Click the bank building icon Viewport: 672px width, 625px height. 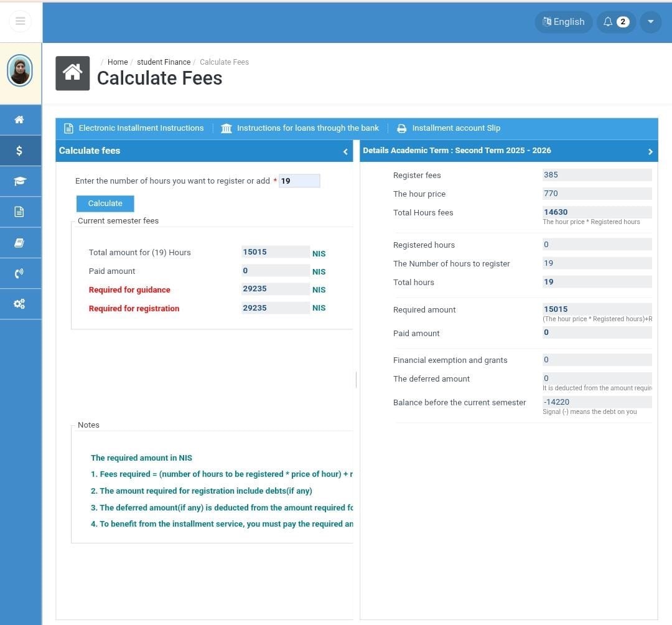[226, 128]
